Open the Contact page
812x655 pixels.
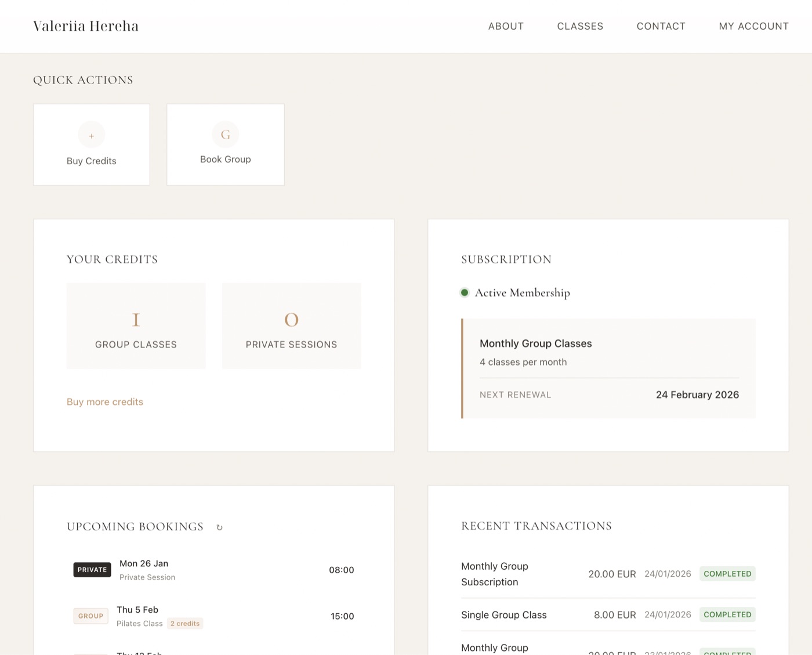point(661,26)
